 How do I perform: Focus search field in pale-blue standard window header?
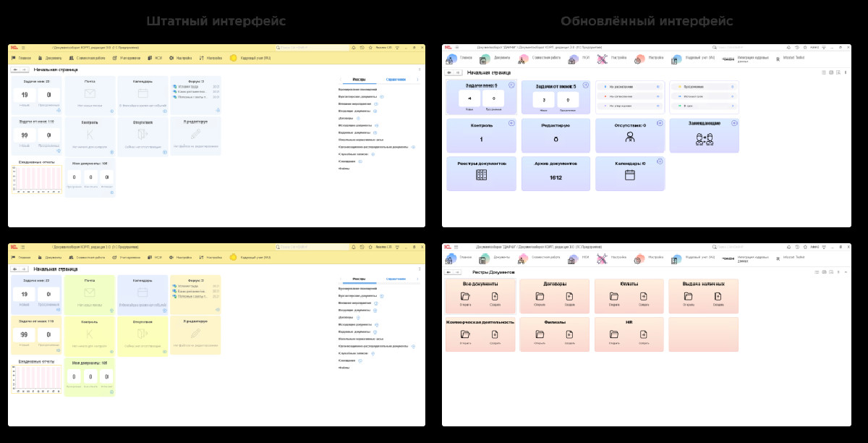click(313, 47)
